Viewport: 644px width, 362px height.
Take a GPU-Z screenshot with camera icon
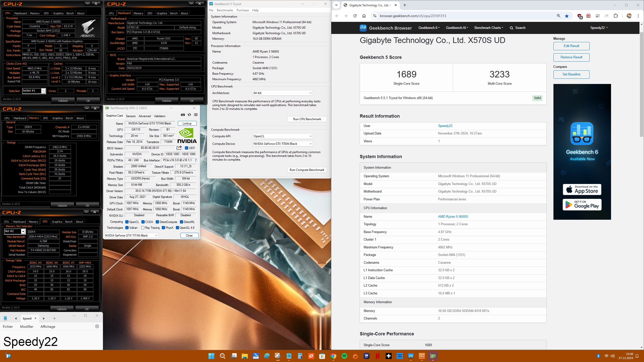(x=183, y=115)
